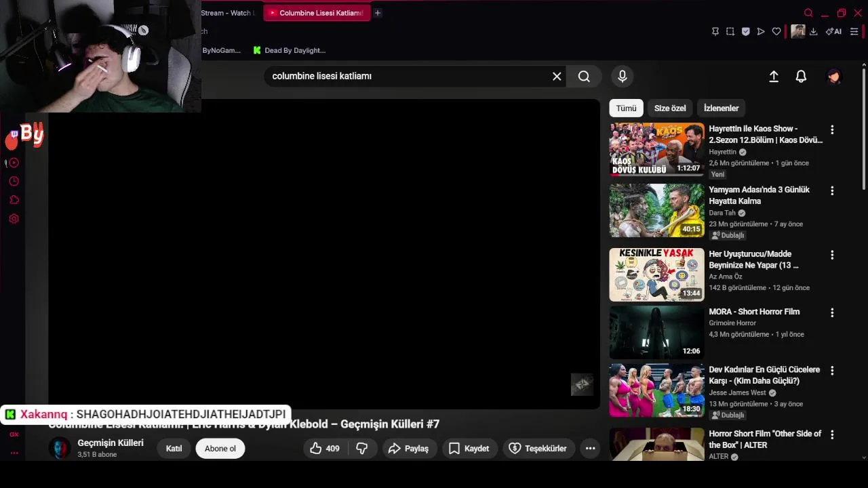The width and height of the screenshot is (868, 488).
Task: Click the Teşekkürler thanks button
Action: 538,449
